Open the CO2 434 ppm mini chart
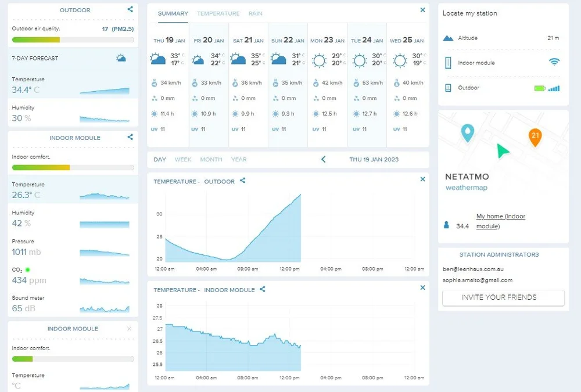581x392 pixels. click(x=105, y=281)
